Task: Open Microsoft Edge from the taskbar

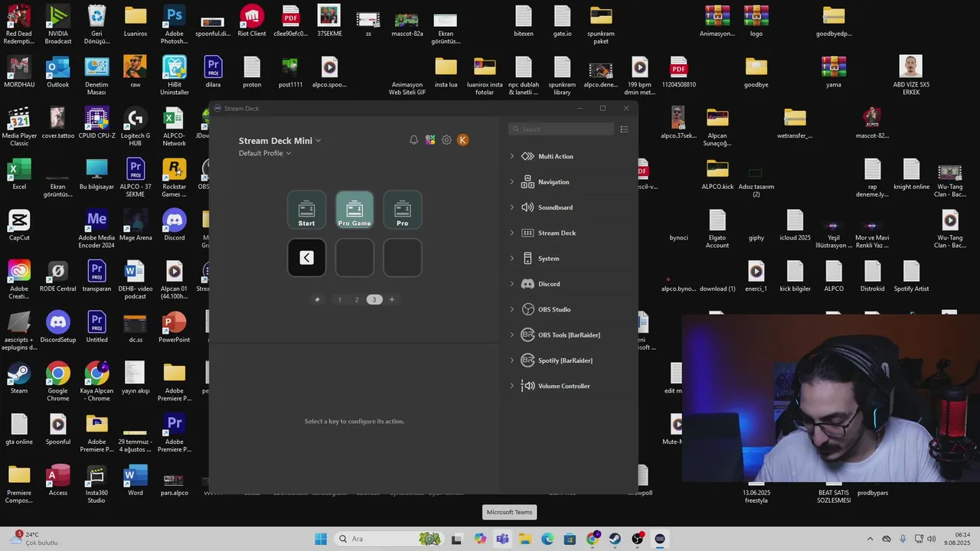Action: (547, 539)
